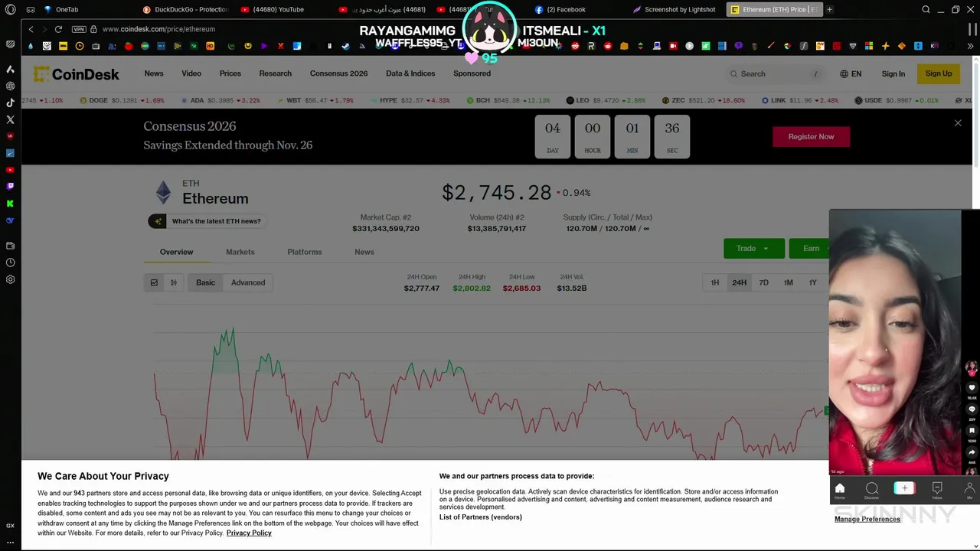The width and height of the screenshot is (980, 551).
Task: Open List of Partners (vendors) link
Action: click(480, 517)
